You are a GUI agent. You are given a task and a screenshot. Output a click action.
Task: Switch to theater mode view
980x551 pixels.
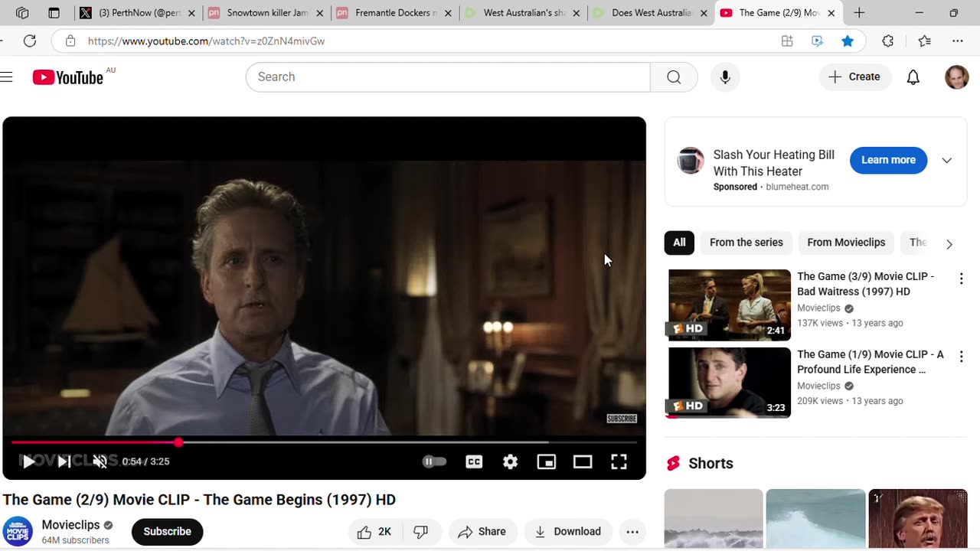pyautogui.click(x=583, y=461)
